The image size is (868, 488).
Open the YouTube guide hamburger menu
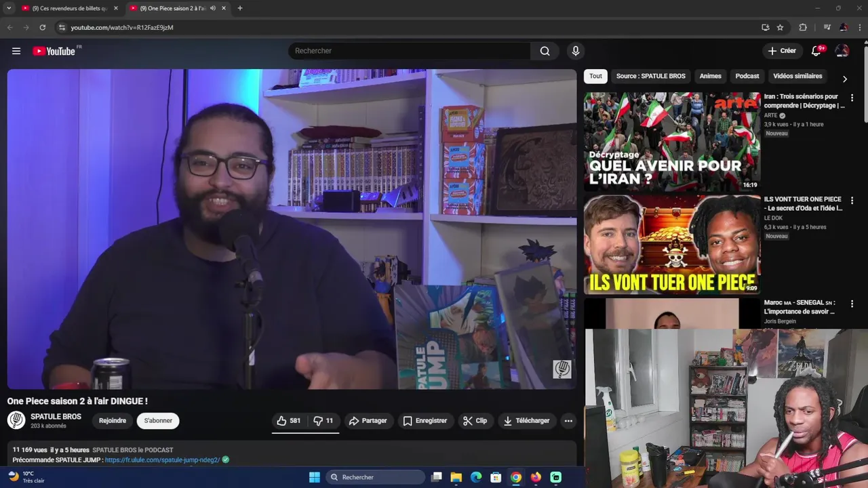(16, 51)
